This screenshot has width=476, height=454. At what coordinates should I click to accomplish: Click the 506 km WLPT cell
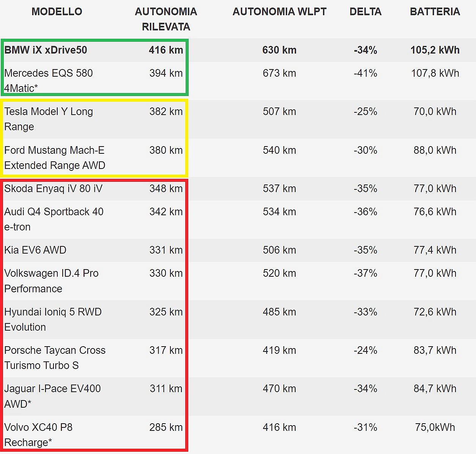279,250
